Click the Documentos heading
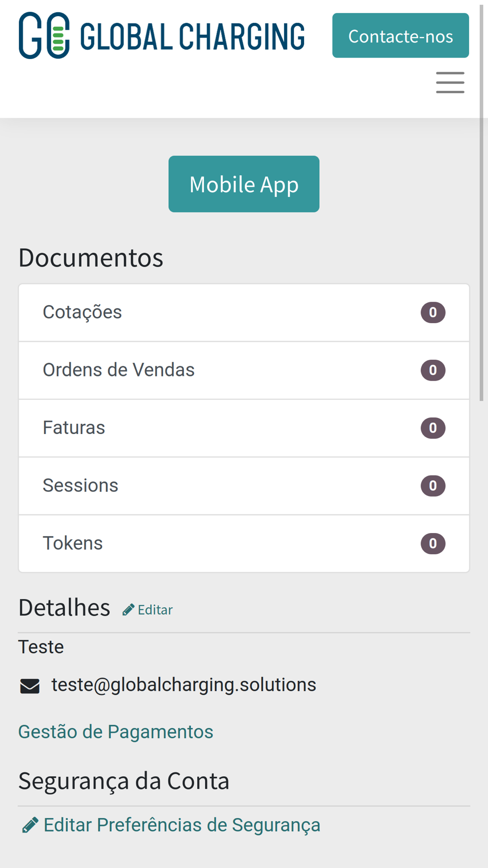 pos(91,257)
